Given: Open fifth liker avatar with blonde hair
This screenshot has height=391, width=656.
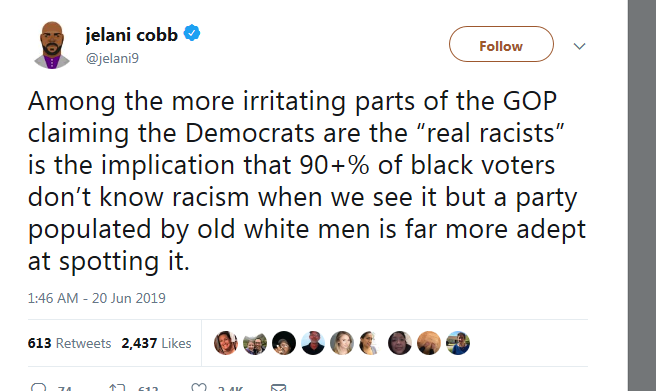Looking at the screenshot, I should tap(342, 343).
